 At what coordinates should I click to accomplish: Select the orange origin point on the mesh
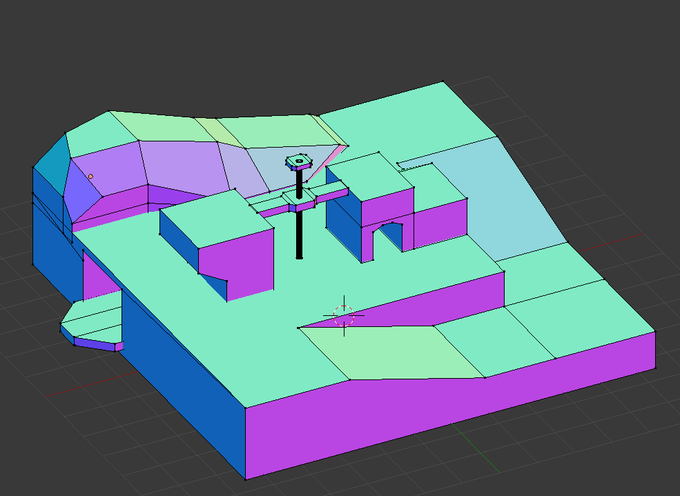pos(90,176)
